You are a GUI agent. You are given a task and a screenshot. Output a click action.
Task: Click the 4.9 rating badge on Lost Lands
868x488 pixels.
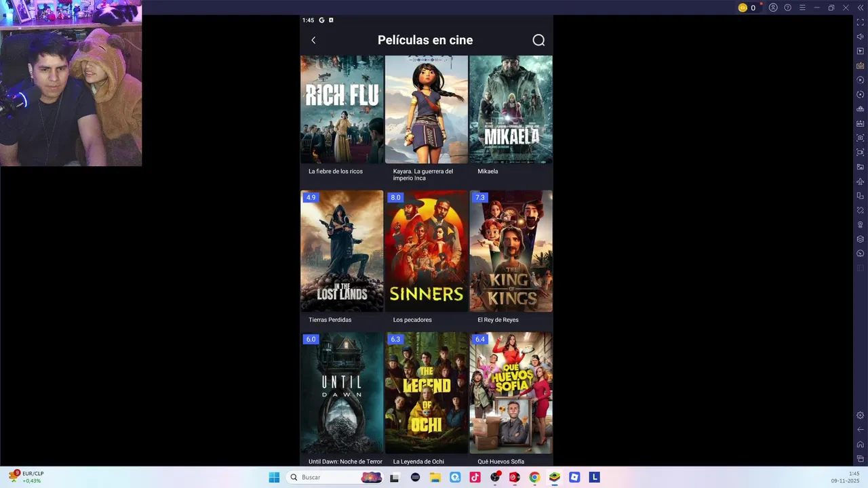pos(311,198)
